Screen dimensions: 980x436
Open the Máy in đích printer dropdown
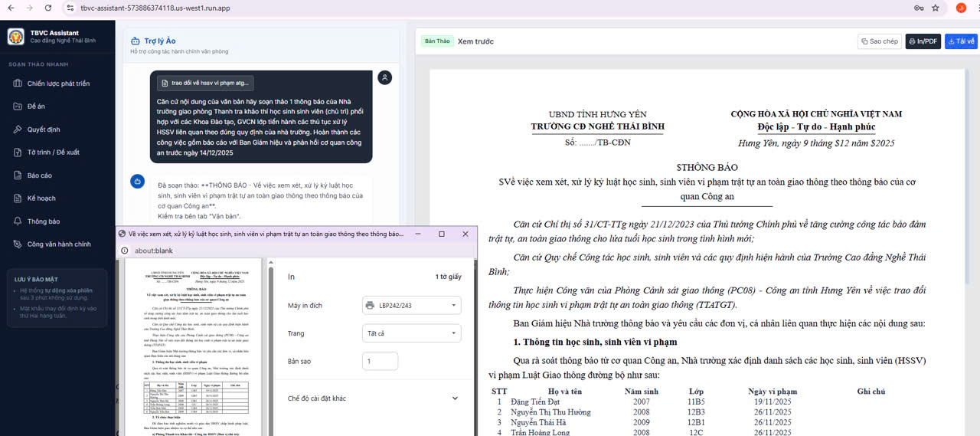click(412, 306)
